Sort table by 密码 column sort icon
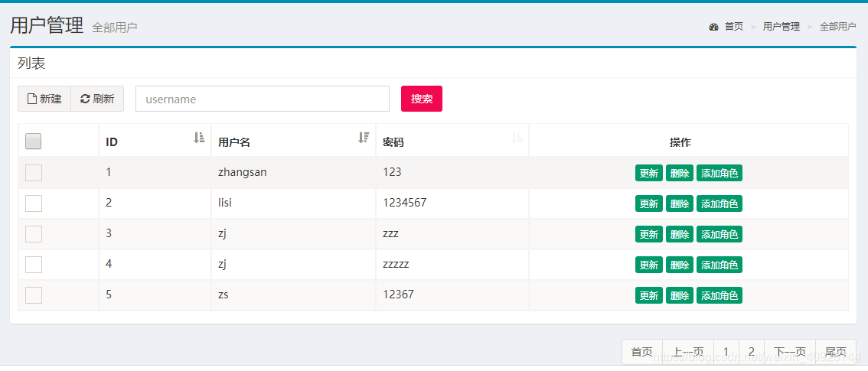 [x=517, y=138]
